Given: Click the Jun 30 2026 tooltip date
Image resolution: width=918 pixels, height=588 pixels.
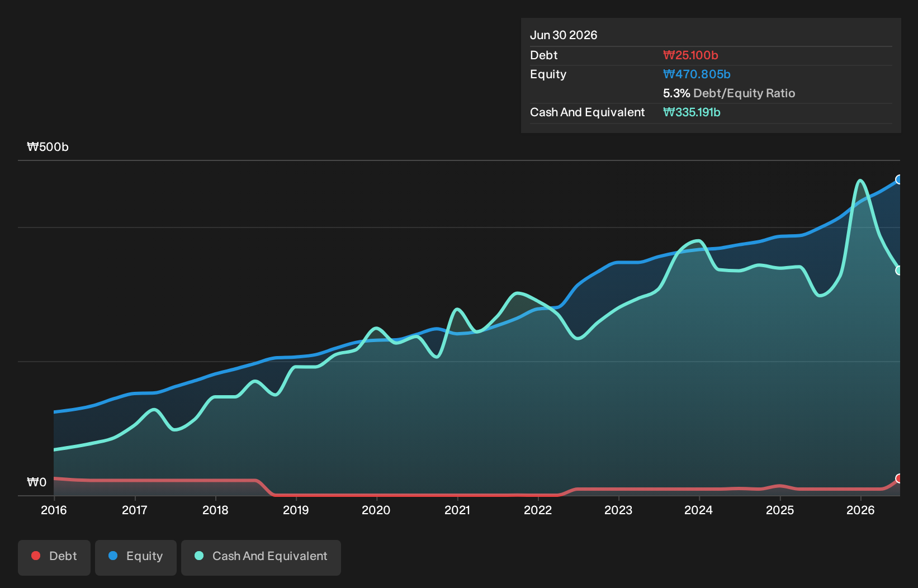Looking at the screenshot, I should coord(564,35).
